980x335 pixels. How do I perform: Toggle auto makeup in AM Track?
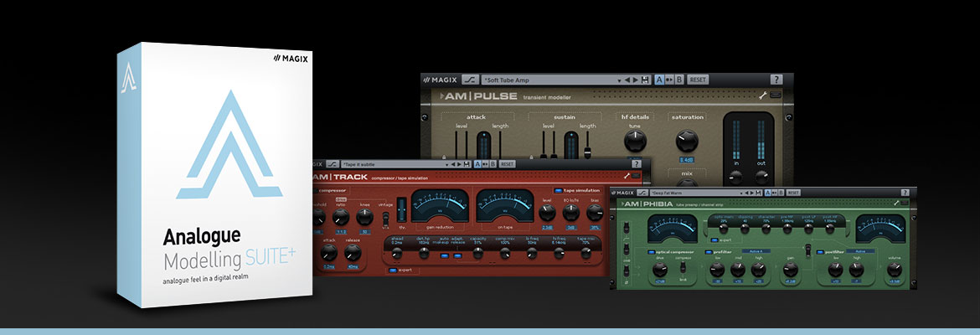[445, 255]
